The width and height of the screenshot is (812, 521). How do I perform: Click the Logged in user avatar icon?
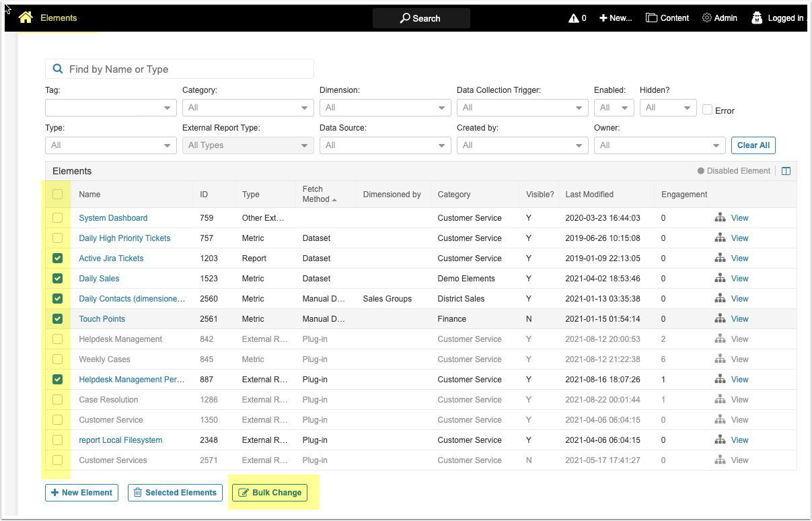[x=757, y=18]
